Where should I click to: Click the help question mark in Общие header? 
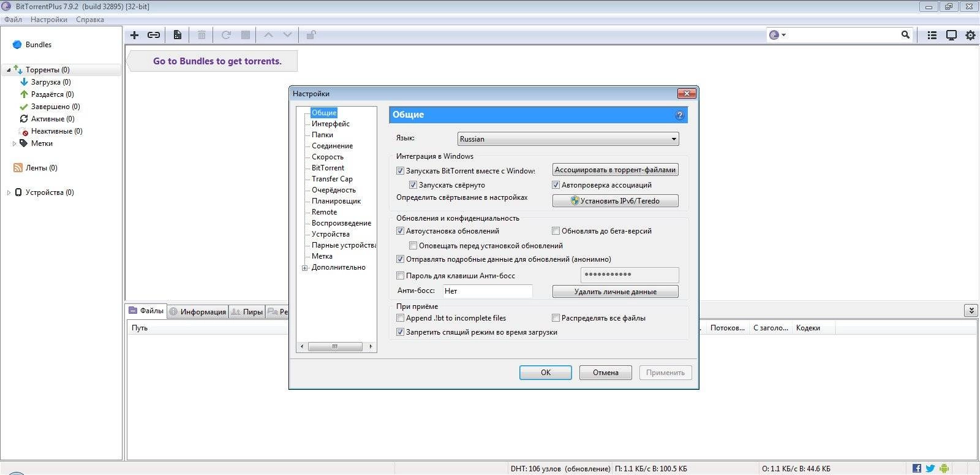point(679,115)
